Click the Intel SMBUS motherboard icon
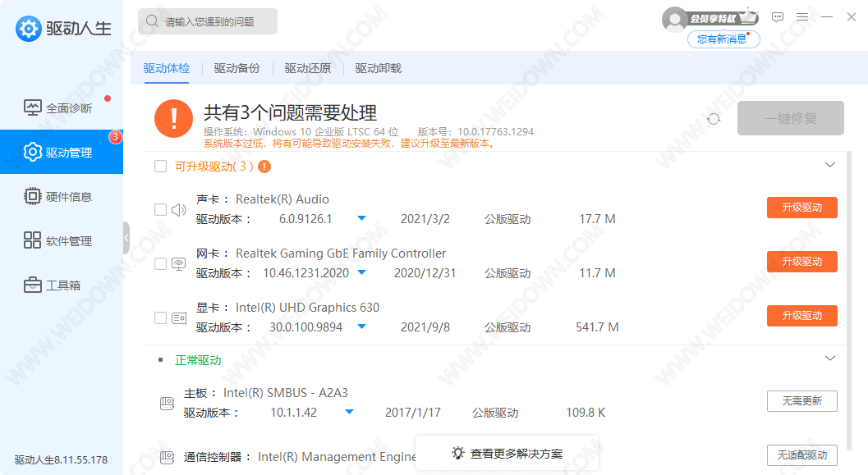Screen dimensions: 868x475 click(167, 404)
